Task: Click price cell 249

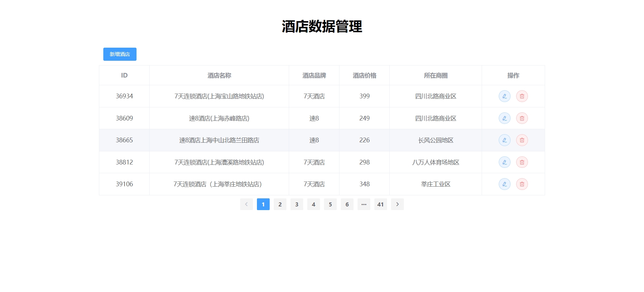Action: tap(365, 118)
